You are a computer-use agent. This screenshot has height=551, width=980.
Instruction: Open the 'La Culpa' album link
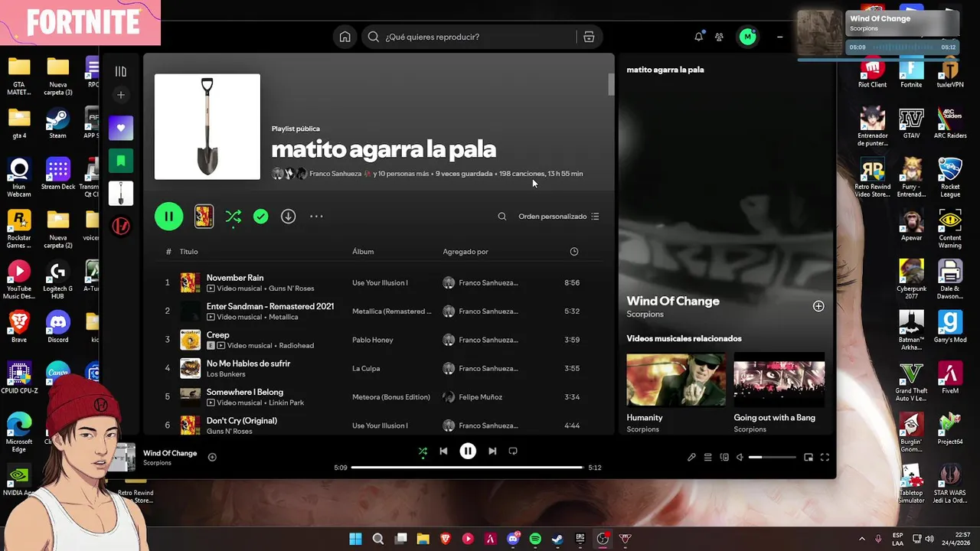click(366, 368)
